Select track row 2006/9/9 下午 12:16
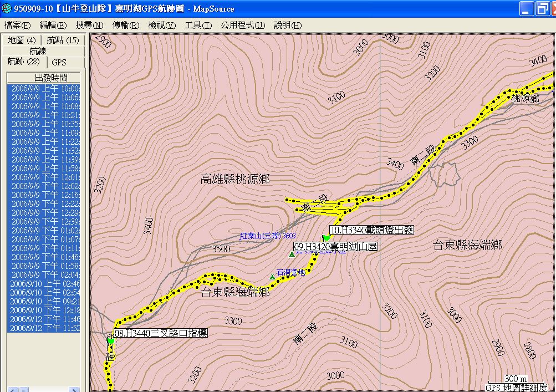 click(x=44, y=195)
